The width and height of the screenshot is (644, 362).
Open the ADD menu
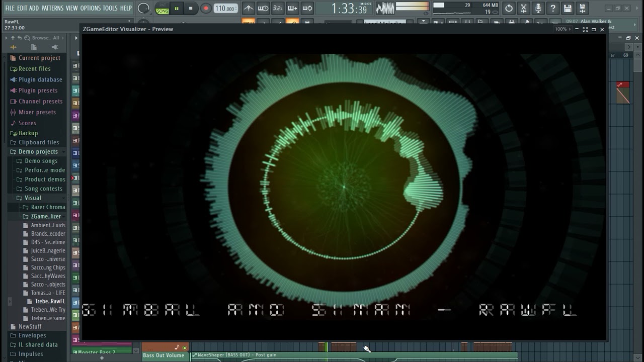[x=34, y=8]
